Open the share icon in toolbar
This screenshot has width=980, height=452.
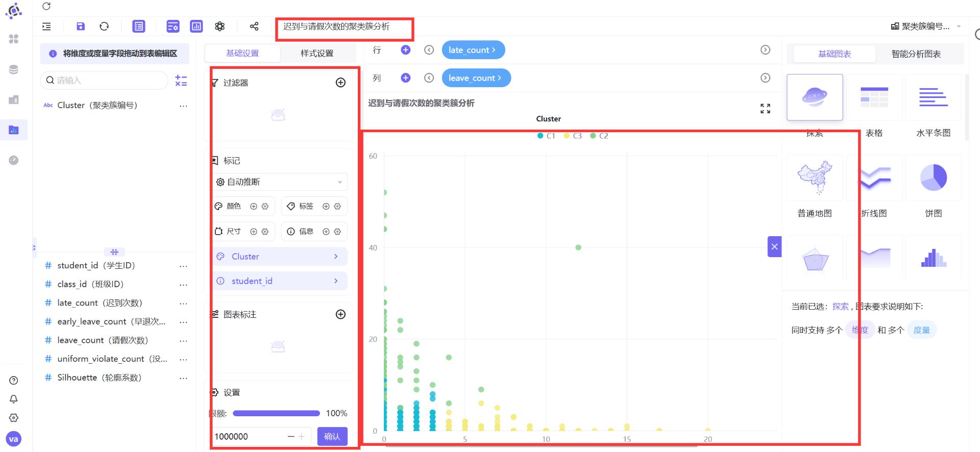[x=254, y=26]
